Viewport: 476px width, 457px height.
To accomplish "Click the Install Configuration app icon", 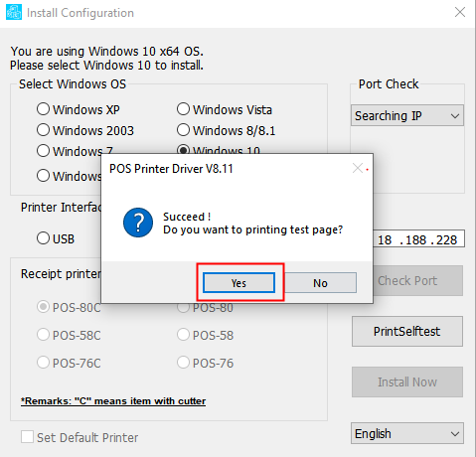I will pyautogui.click(x=14, y=12).
